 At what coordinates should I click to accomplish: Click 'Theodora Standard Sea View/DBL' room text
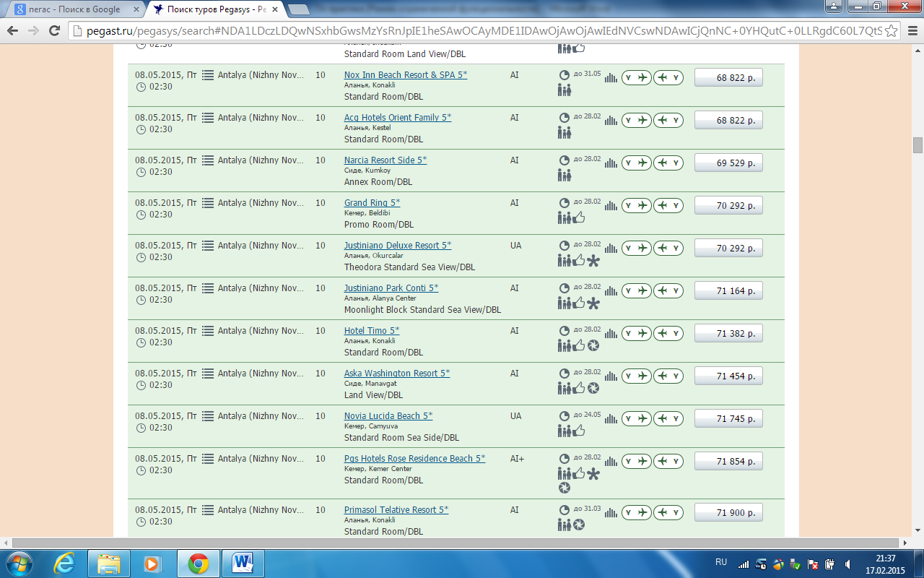409,267
